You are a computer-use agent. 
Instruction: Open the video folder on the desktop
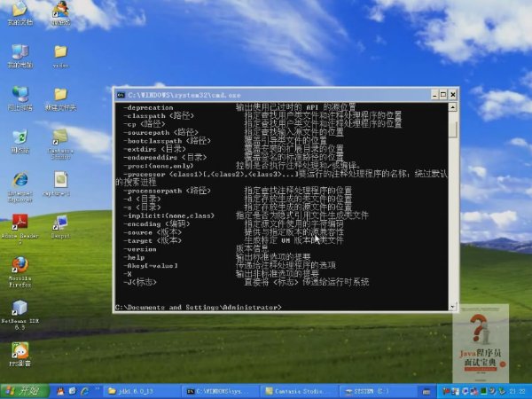click(x=60, y=56)
